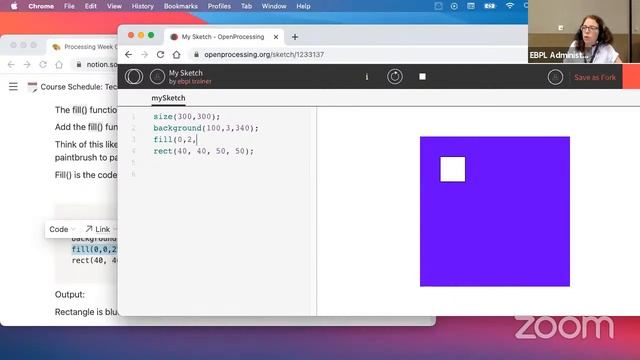Click the battery status icon
Image resolution: width=640 pixels, height=360 pixels.
pyautogui.click(x=489, y=6)
